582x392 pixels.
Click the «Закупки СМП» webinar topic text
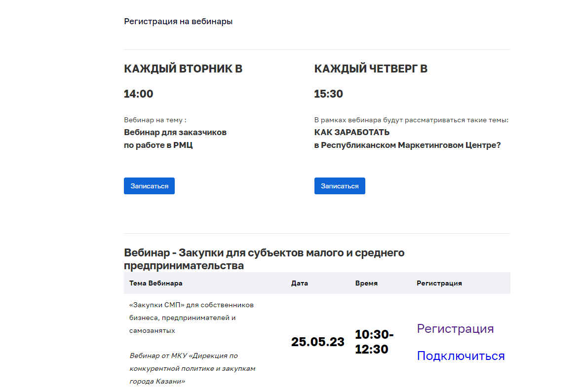tap(192, 318)
